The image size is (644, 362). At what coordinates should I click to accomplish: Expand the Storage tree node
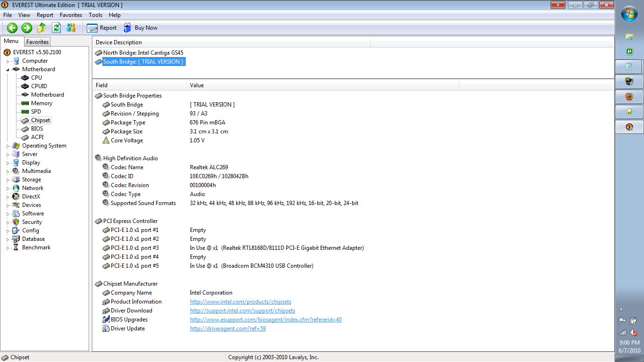(x=8, y=180)
